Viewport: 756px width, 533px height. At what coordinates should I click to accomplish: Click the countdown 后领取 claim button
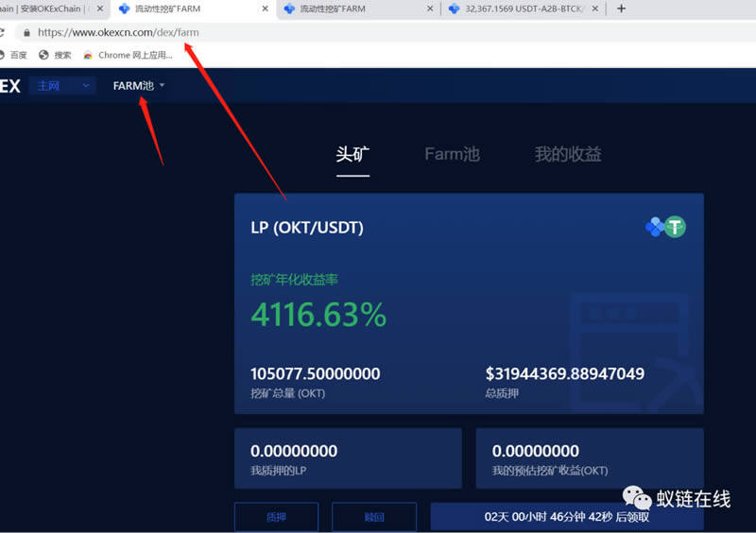566,517
